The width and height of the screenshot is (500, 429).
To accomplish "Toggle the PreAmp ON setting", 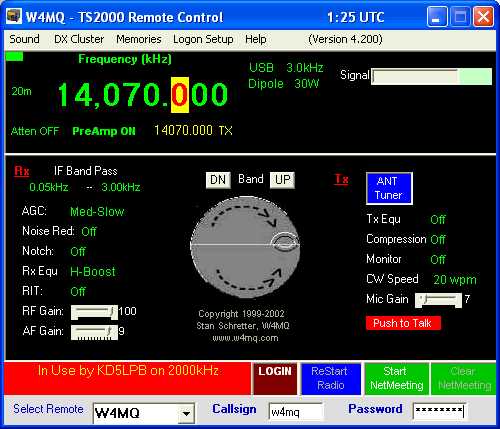I will (104, 131).
